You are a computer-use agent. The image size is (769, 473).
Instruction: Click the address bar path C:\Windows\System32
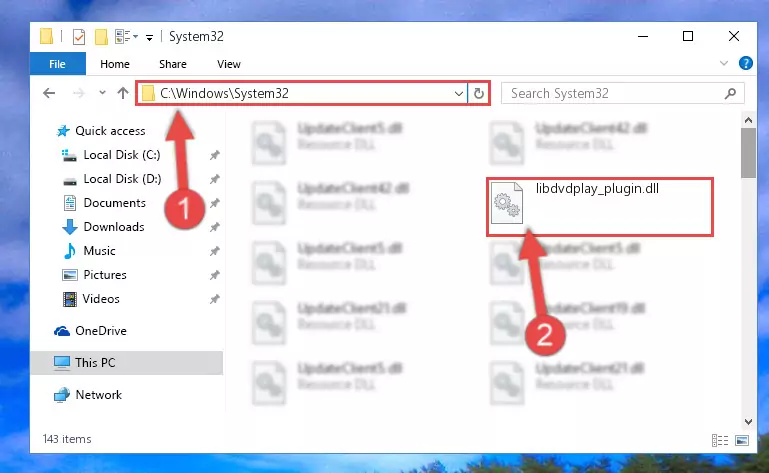[224, 93]
